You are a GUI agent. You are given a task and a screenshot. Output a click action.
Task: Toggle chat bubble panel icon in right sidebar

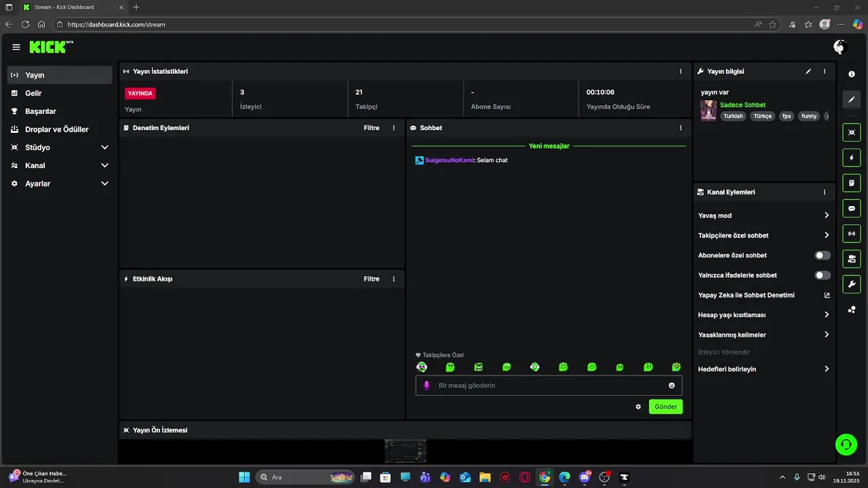[852, 208]
